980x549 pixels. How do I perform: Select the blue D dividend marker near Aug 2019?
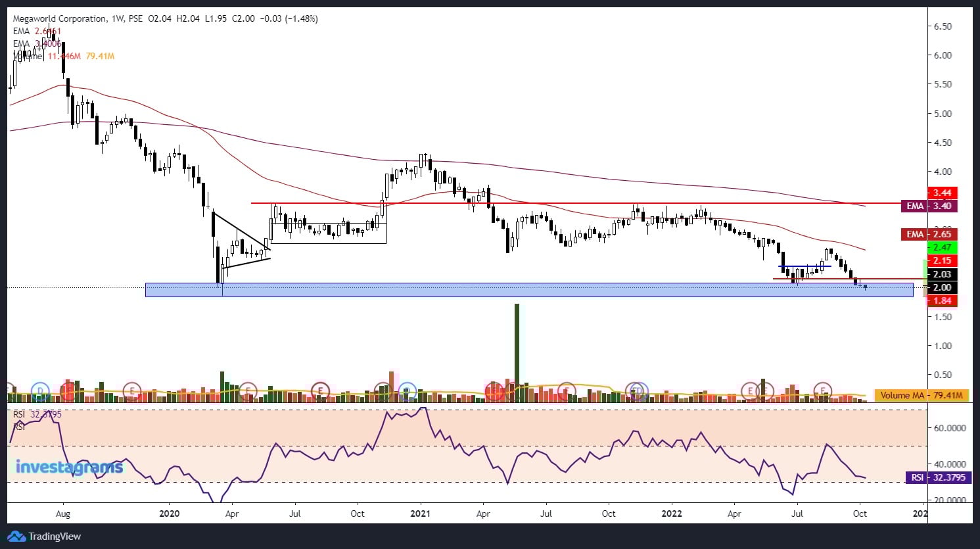[40, 391]
